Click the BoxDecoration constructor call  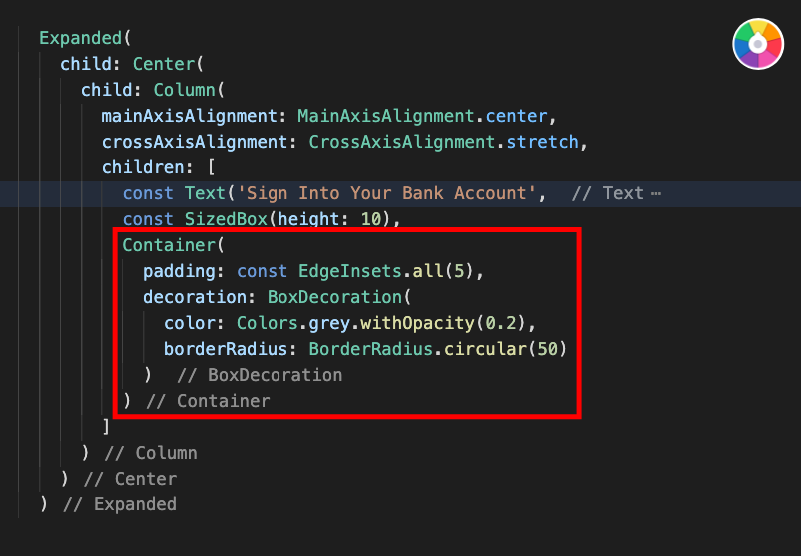pyautogui.click(x=335, y=297)
